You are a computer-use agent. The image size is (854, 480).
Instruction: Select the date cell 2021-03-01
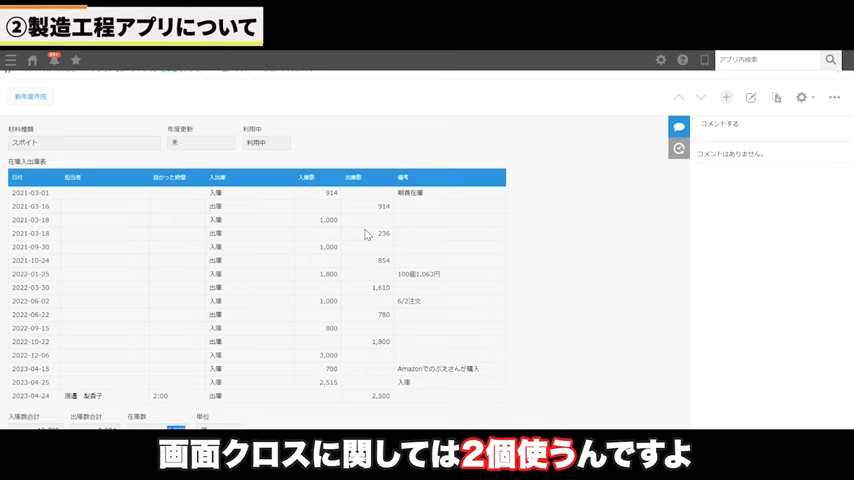pos(30,193)
